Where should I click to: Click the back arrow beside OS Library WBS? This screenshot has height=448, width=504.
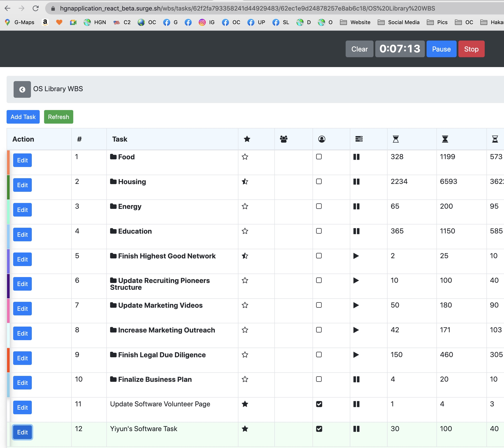[22, 89]
